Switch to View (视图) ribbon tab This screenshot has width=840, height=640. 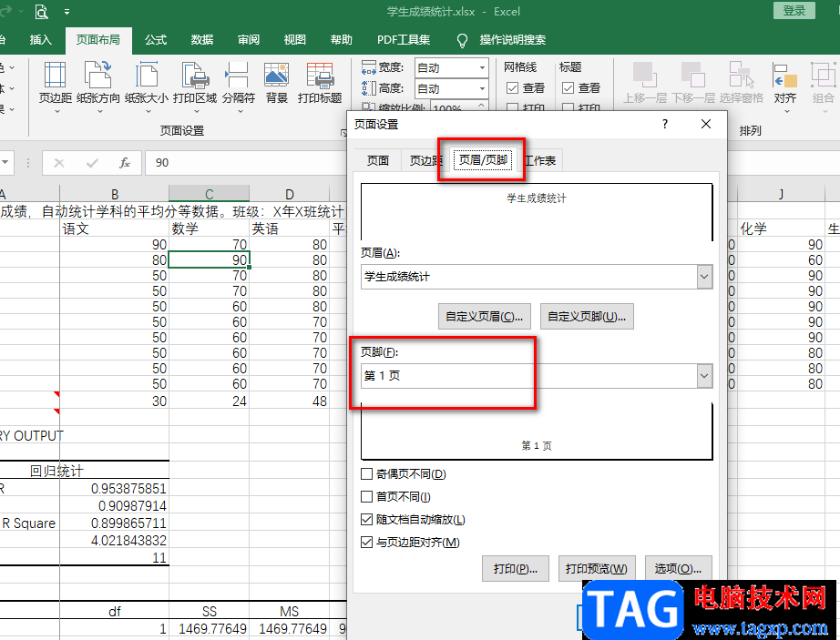pos(294,40)
